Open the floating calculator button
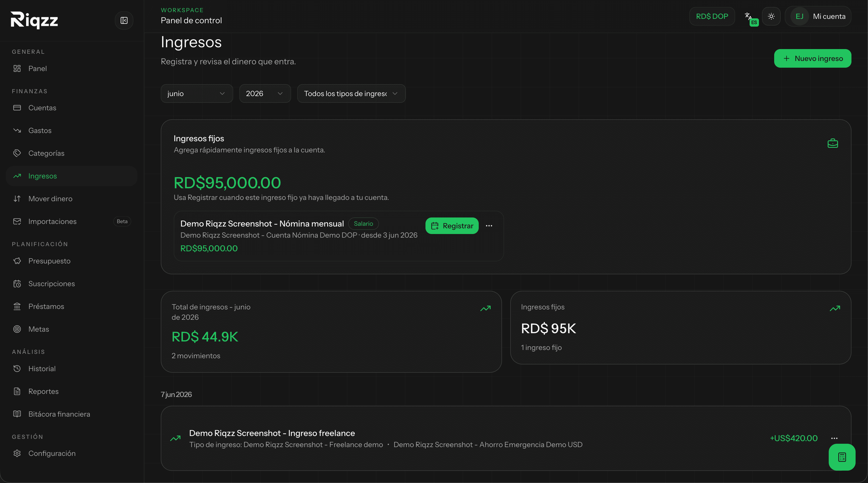The height and width of the screenshot is (483, 868). tap(842, 457)
